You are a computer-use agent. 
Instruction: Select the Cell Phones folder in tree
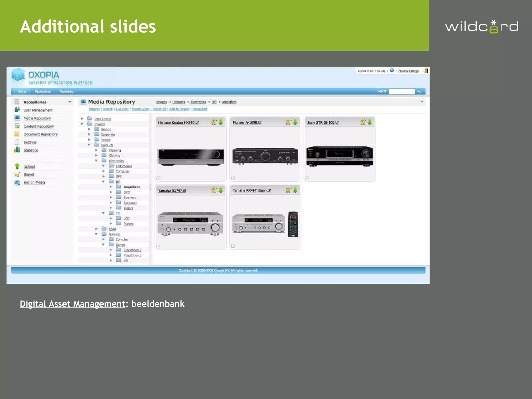[124, 166]
